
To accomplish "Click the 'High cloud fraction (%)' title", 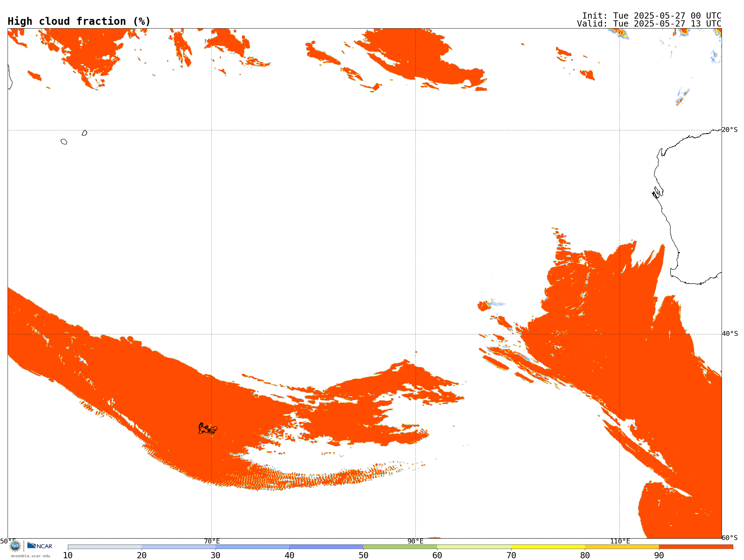I will [x=79, y=21].
